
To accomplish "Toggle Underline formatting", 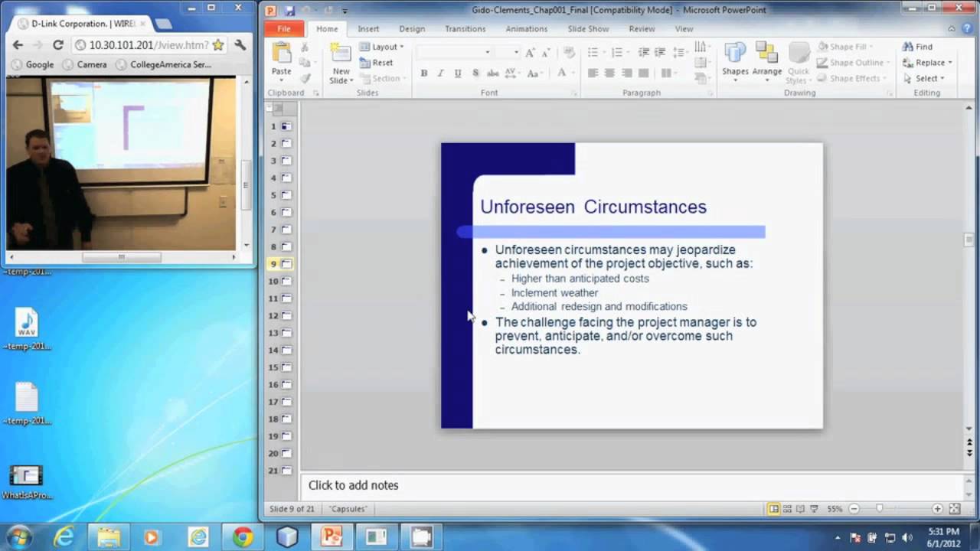I will point(458,73).
